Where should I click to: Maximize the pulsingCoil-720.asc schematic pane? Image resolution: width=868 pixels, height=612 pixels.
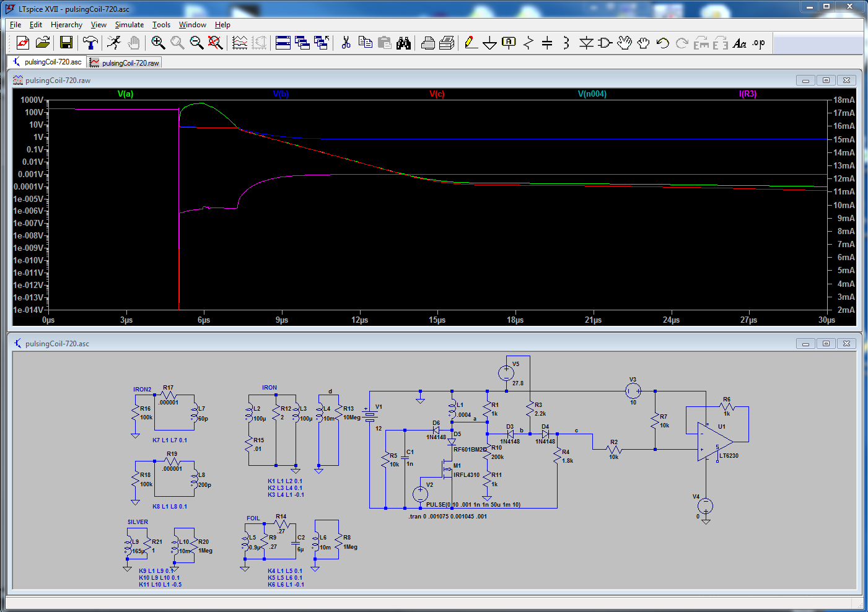826,344
